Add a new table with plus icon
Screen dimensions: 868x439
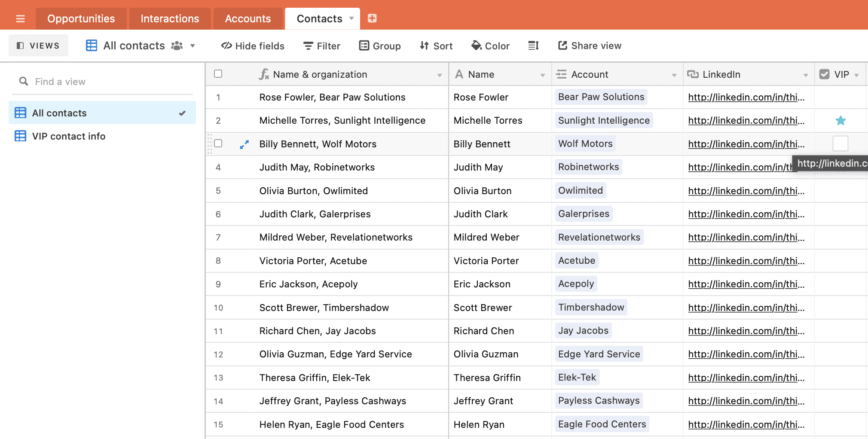pos(372,18)
